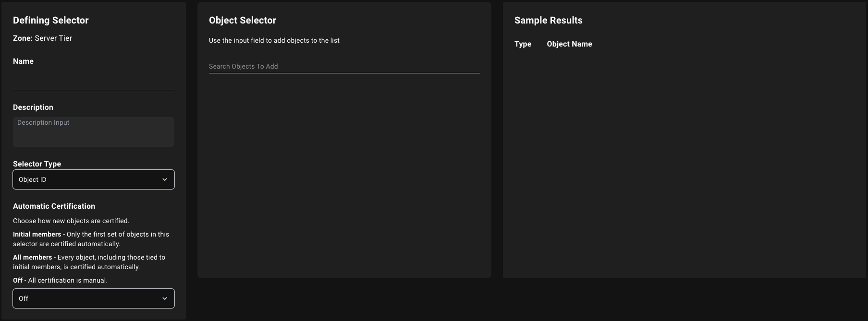The height and width of the screenshot is (321, 868).
Task: Open the Selector Type dropdown showing Object ID
Action: [x=94, y=179]
